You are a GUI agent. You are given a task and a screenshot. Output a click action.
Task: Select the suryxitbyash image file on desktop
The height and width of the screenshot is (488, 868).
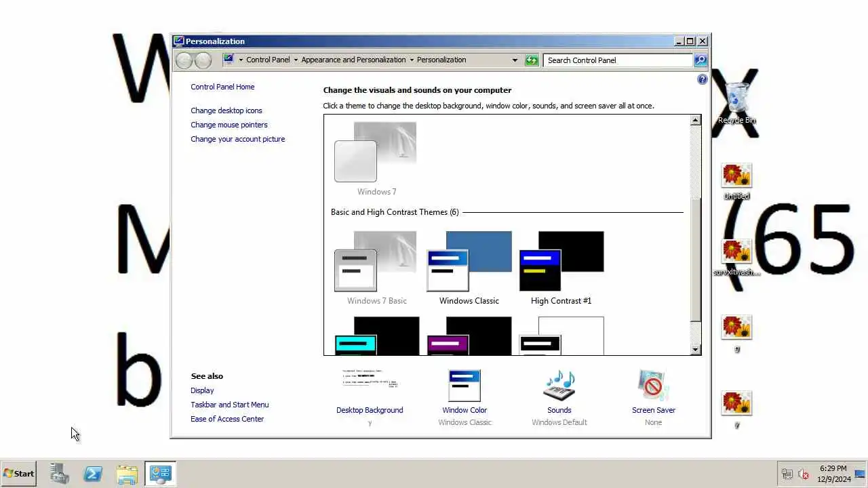(736, 258)
